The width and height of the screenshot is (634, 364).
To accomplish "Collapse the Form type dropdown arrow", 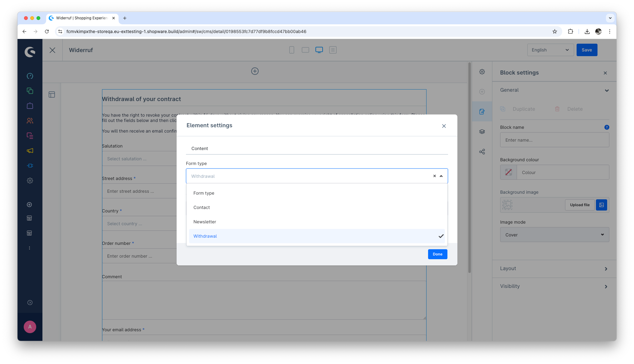I will tap(441, 176).
